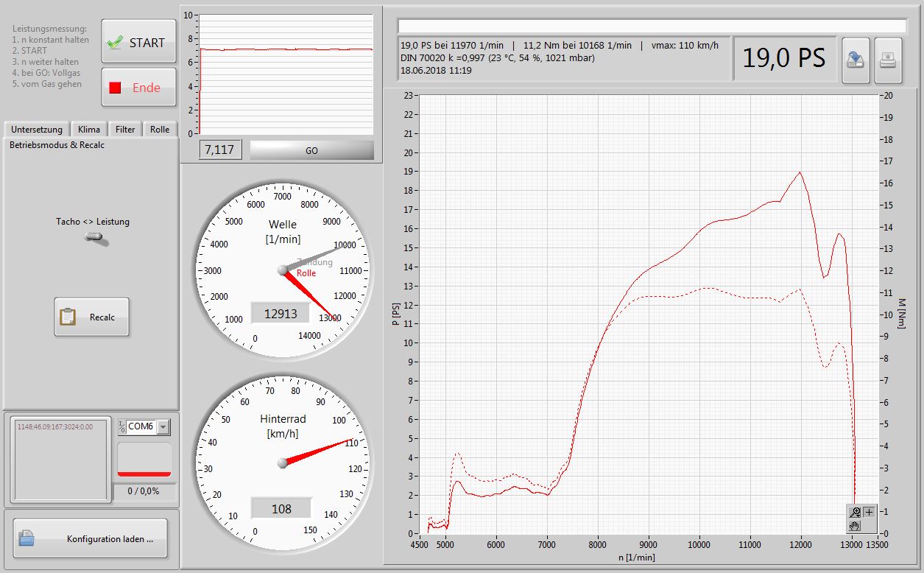Switch to the Untersetzung tab
Image resolution: width=924 pixels, height=573 pixels.
tap(37, 130)
